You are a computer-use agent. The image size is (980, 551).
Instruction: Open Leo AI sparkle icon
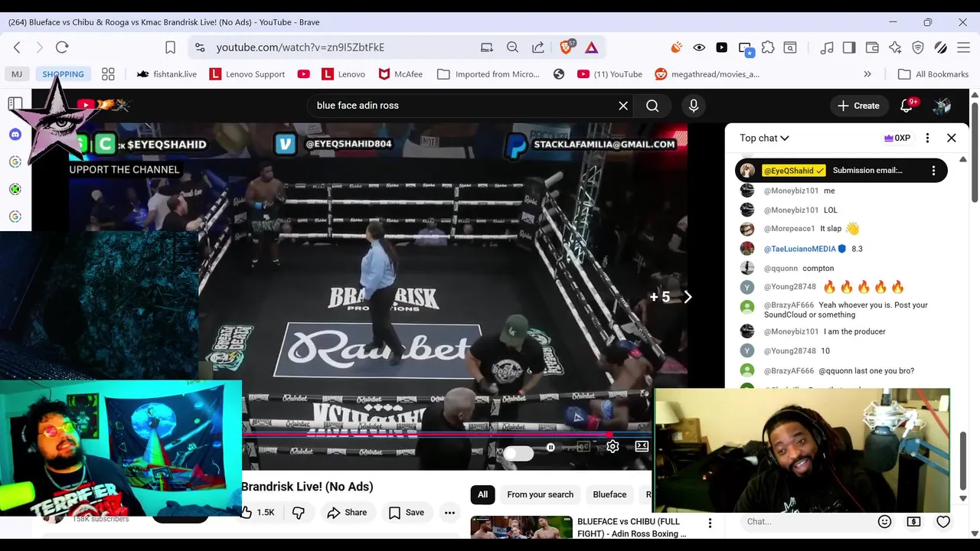tap(894, 47)
